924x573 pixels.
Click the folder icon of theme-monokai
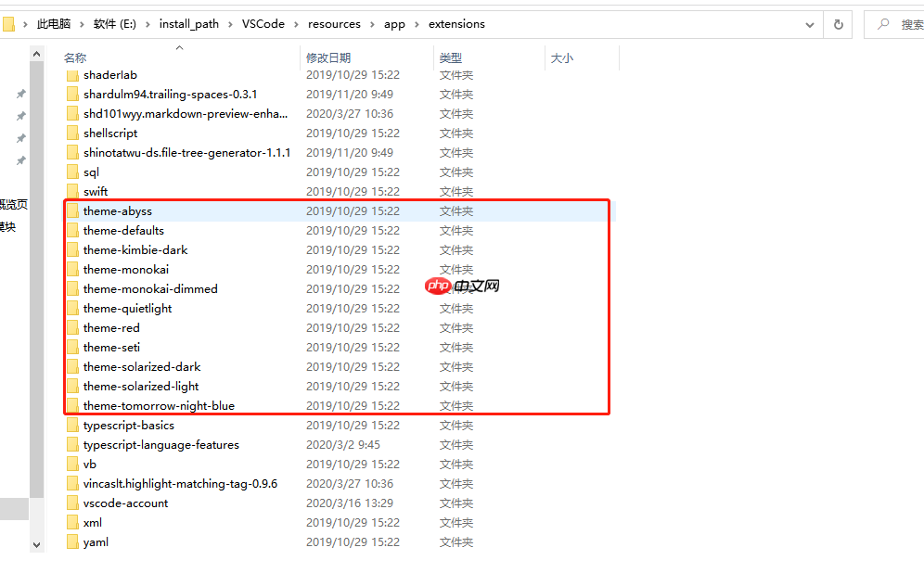[72, 269]
